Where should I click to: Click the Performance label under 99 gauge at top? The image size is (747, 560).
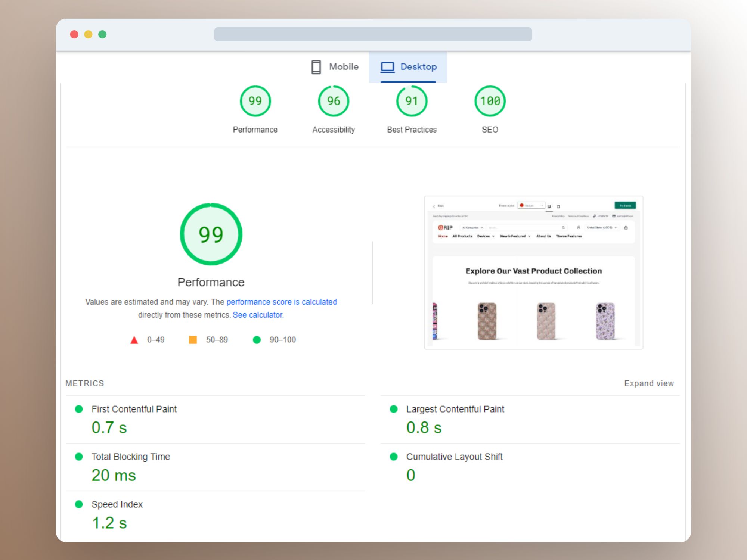255,130
